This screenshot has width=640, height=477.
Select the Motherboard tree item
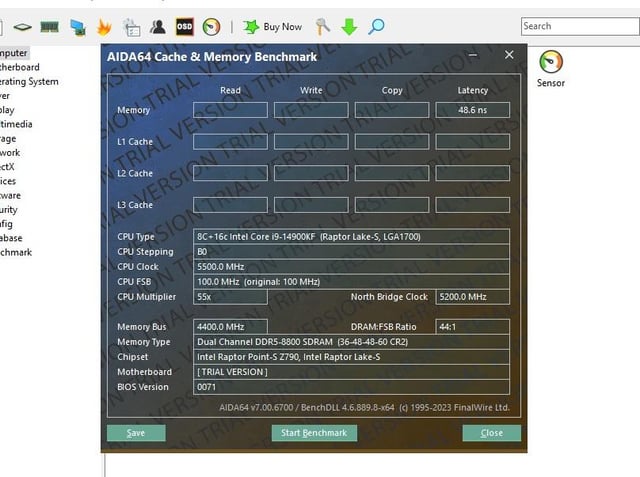point(20,67)
